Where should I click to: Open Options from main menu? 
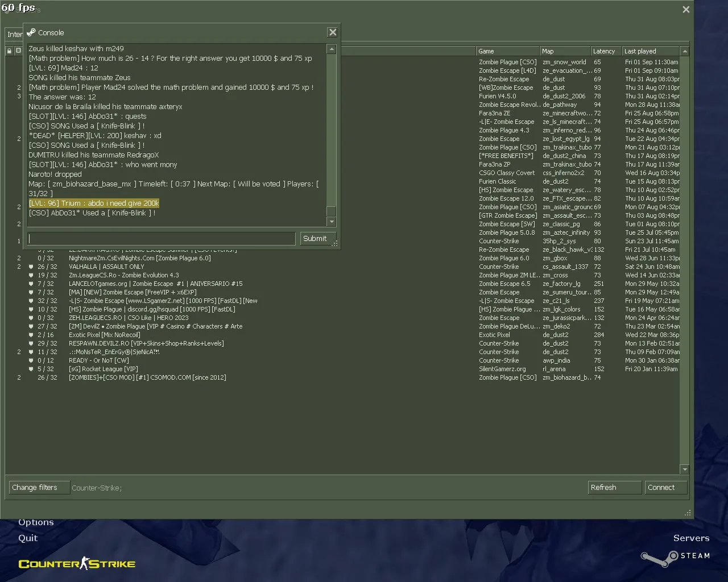[36, 522]
